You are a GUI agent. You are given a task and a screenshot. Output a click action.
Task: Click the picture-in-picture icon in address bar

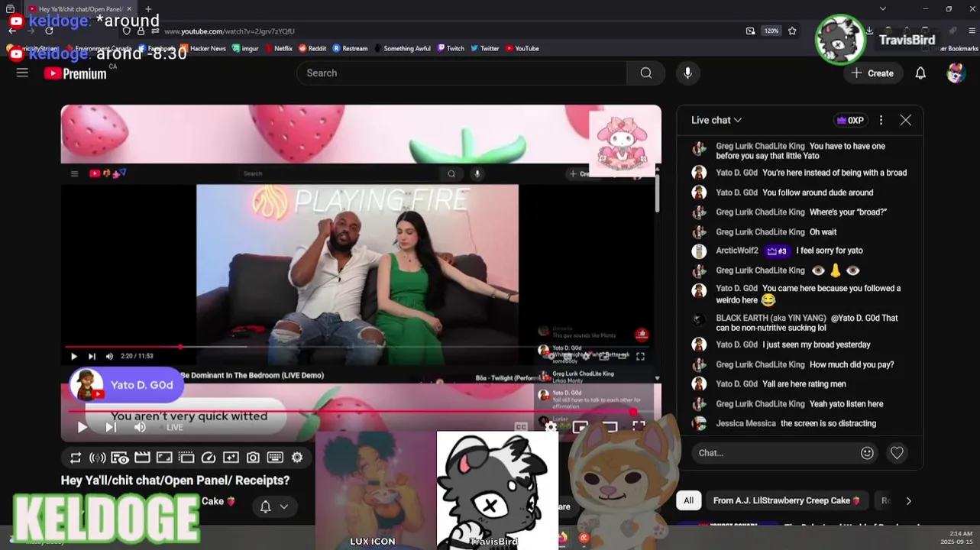tap(750, 31)
